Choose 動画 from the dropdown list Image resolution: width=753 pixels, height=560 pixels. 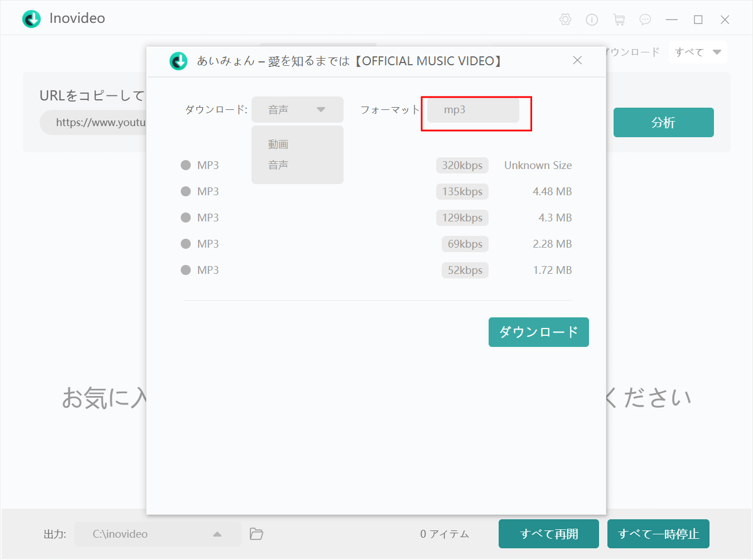click(x=278, y=144)
